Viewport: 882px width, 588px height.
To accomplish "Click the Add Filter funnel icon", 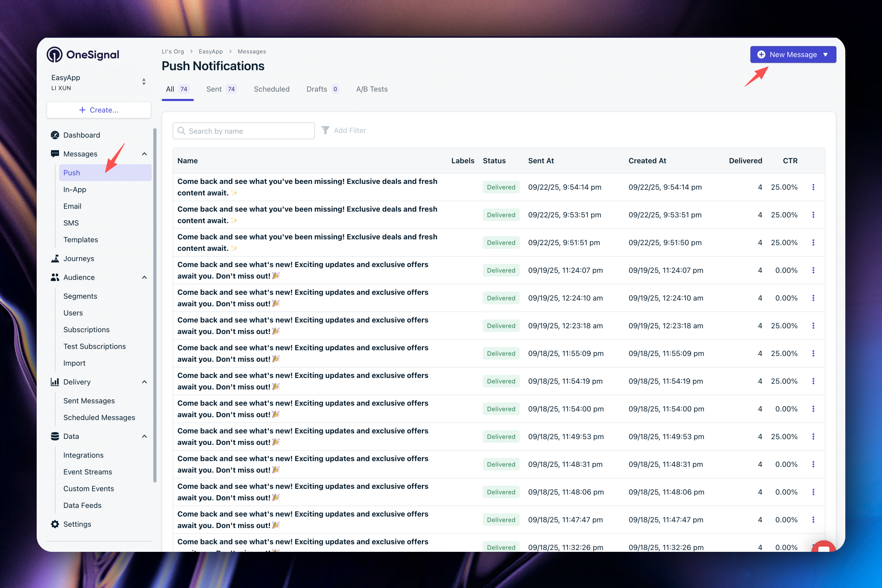I will click(325, 130).
